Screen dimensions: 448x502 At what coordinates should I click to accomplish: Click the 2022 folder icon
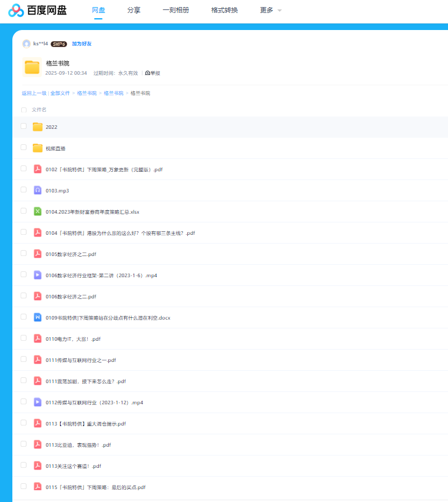click(x=38, y=127)
